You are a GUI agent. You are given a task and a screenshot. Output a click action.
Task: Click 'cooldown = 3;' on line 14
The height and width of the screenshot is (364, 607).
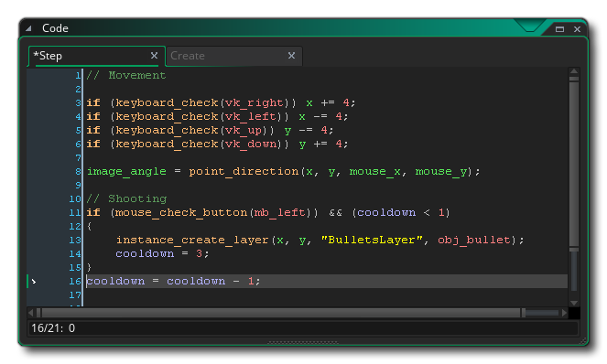click(162, 254)
